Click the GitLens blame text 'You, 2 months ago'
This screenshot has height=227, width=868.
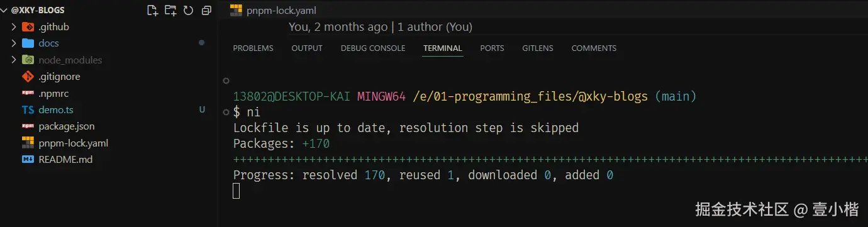pyautogui.click(x=338, y=27)
